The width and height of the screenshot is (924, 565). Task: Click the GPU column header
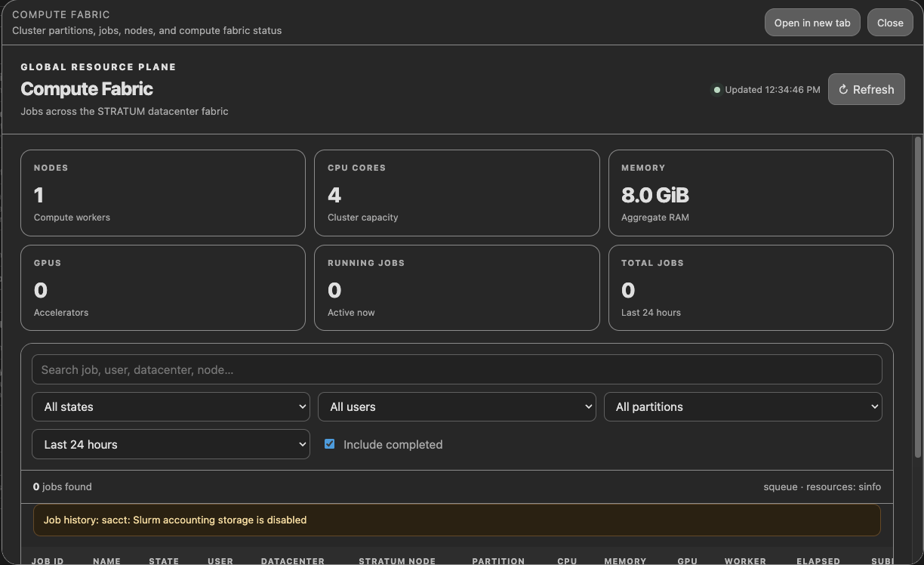tap(687, 561)
